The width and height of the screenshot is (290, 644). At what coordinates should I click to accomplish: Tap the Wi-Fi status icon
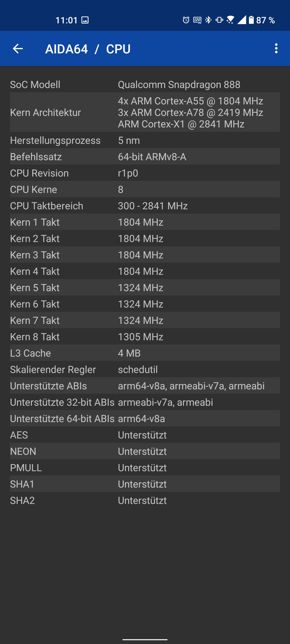[230, 20]
